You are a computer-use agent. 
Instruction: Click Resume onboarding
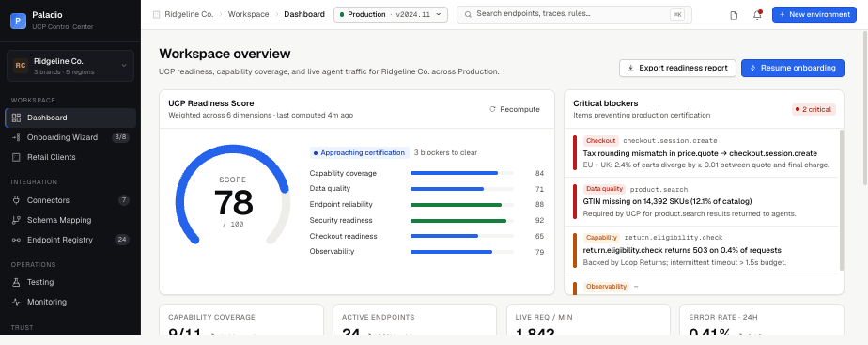[793, 68]
